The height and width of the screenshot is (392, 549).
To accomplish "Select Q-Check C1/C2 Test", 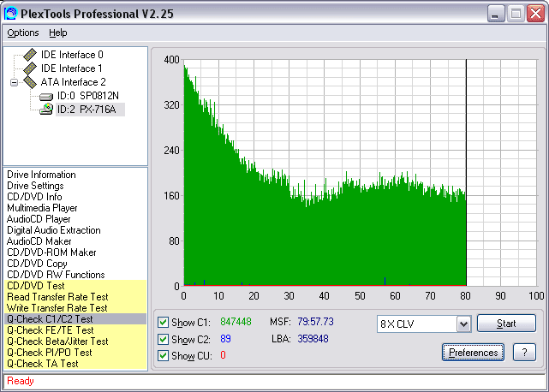I will pyautogui.click(x=75, y=319).
